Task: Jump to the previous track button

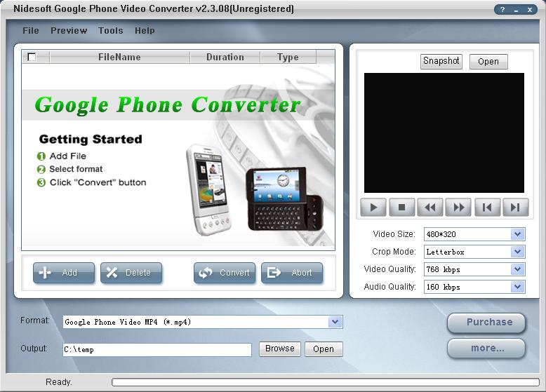Action: 487,208
